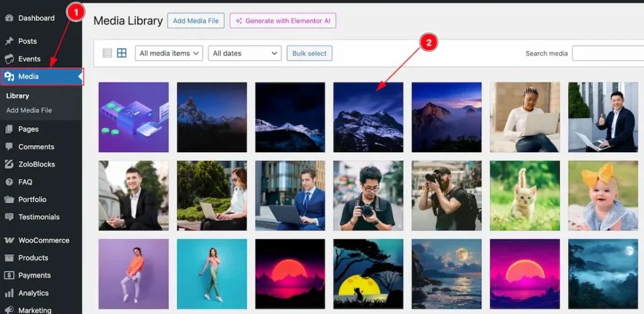Open the All dates dropdown
The width and height of the screenshot is (644, 314).
[245, 53]
